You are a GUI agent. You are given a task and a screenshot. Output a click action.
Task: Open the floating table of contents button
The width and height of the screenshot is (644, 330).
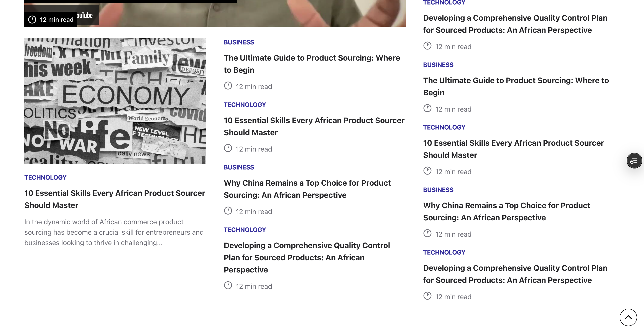point(634,161)
